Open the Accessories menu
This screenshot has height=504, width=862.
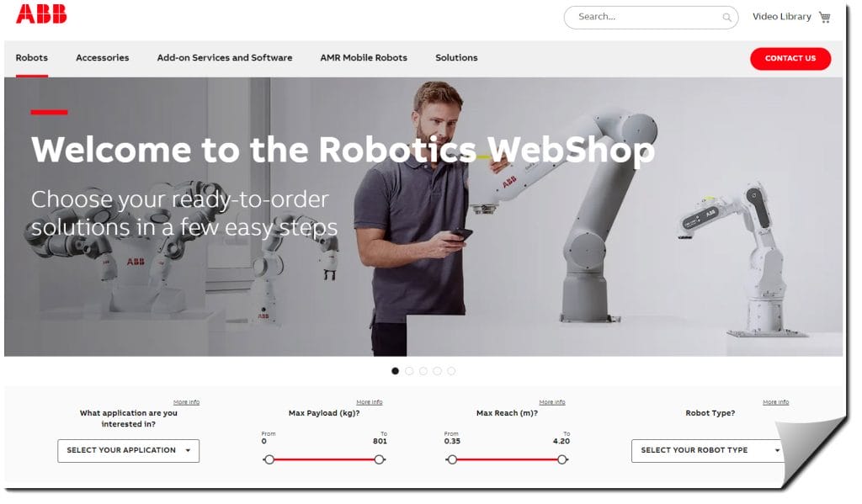102,58
